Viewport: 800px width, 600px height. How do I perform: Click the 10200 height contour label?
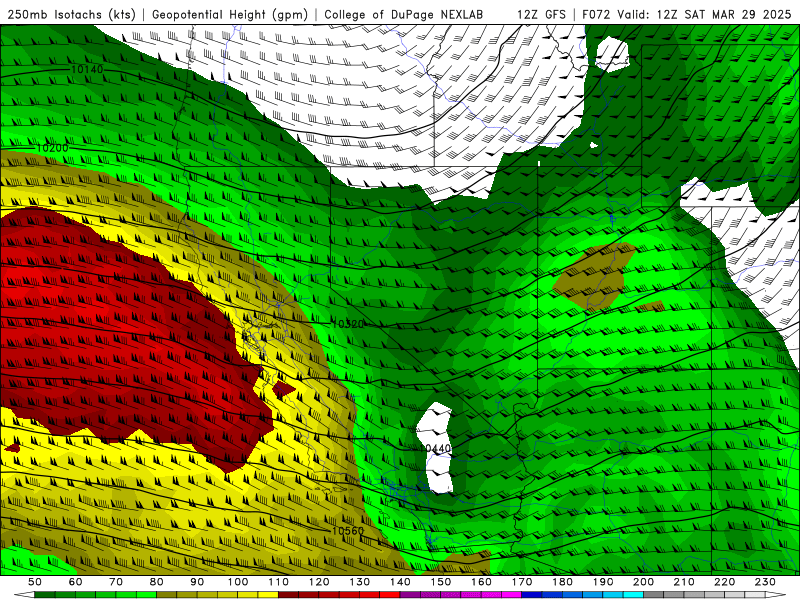(x=53, y=148)
